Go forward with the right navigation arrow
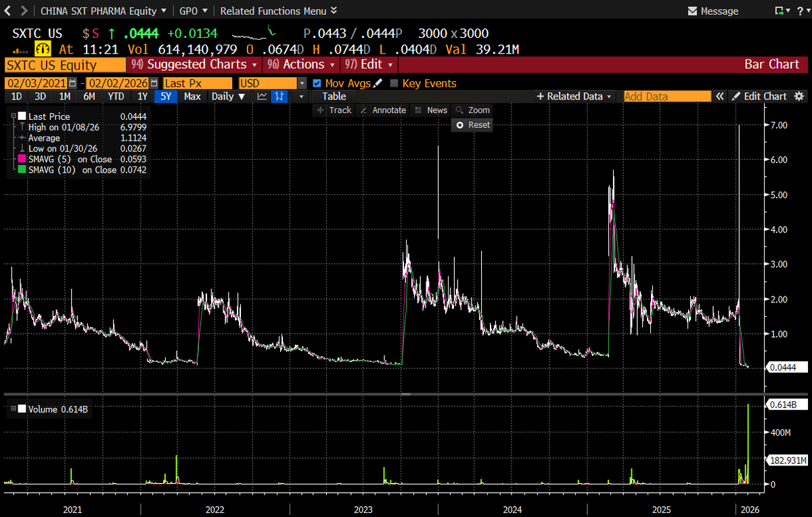812x517 pixels. point(24,11)
